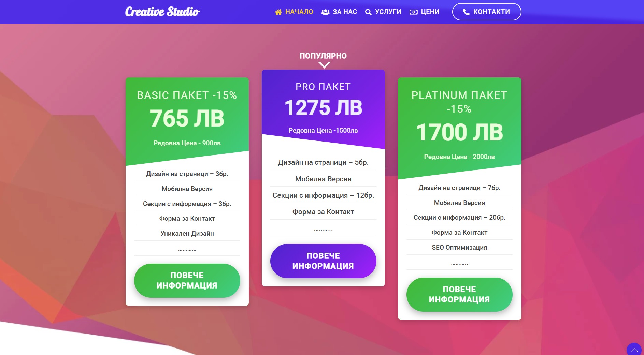644x355 pixels.
Task: Click the chevron under ПОПУЛЯРНО
Action: [324, 65]
